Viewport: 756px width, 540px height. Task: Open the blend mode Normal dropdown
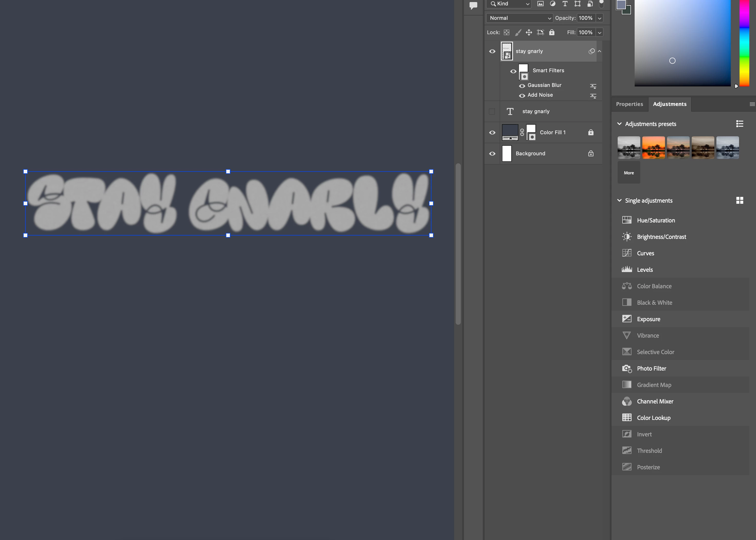pyautogui.click(x=519, y=18)
